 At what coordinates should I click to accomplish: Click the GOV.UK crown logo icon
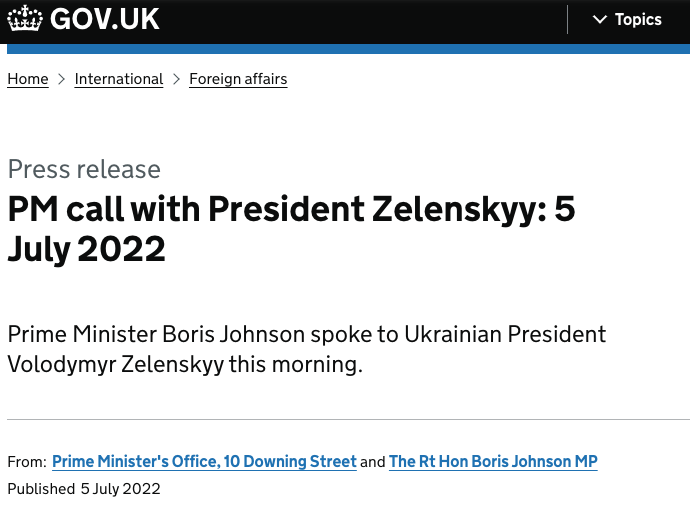click(25, 19)
